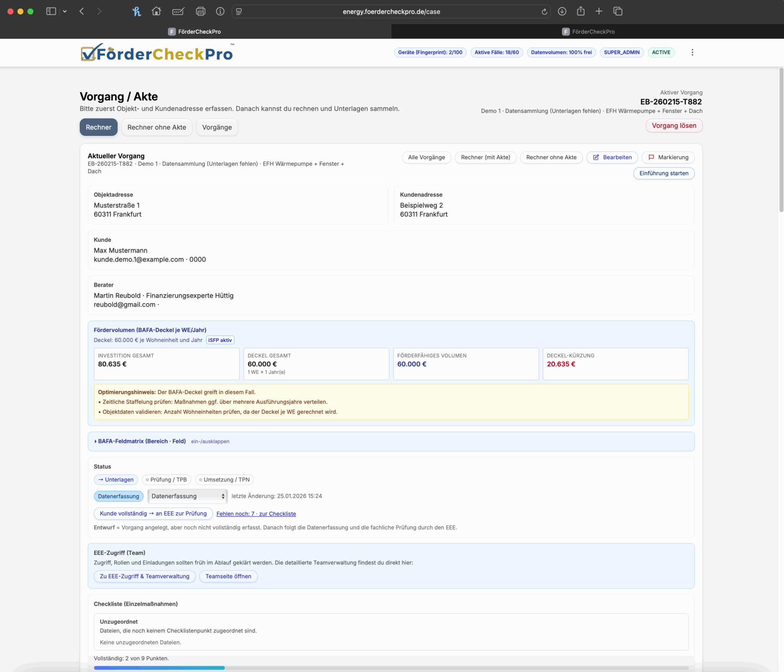
Task: Click the home icon in toolbar
Action: (x=156, y=11)
